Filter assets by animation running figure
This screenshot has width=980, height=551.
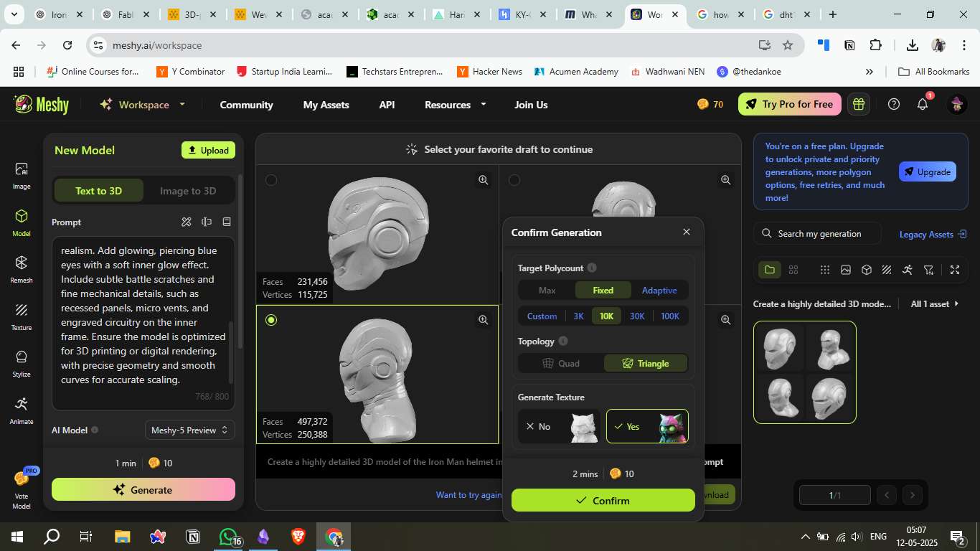tap(908, 270)
